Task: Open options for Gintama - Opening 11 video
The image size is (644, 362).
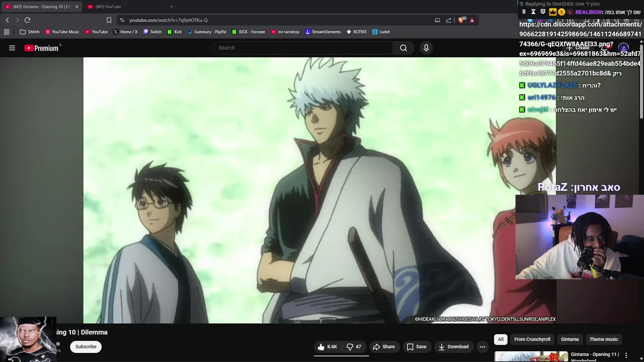Action: pos(626,355)
